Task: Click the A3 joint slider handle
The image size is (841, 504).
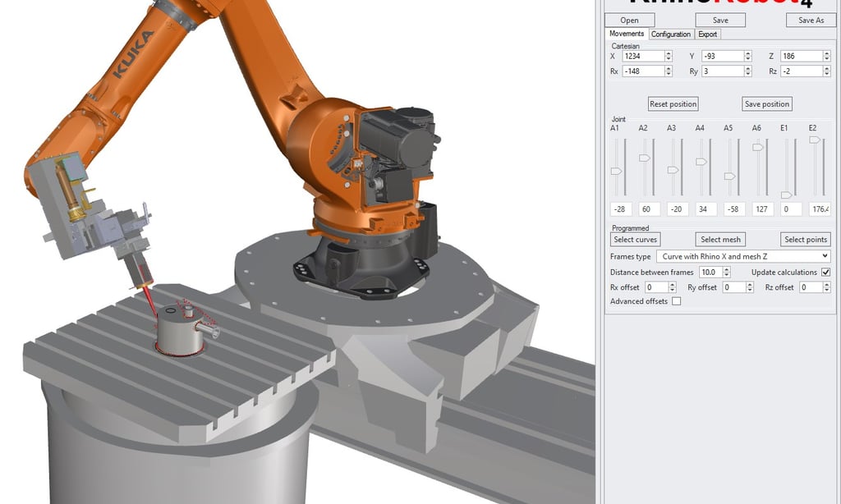Action: [673, 170]
